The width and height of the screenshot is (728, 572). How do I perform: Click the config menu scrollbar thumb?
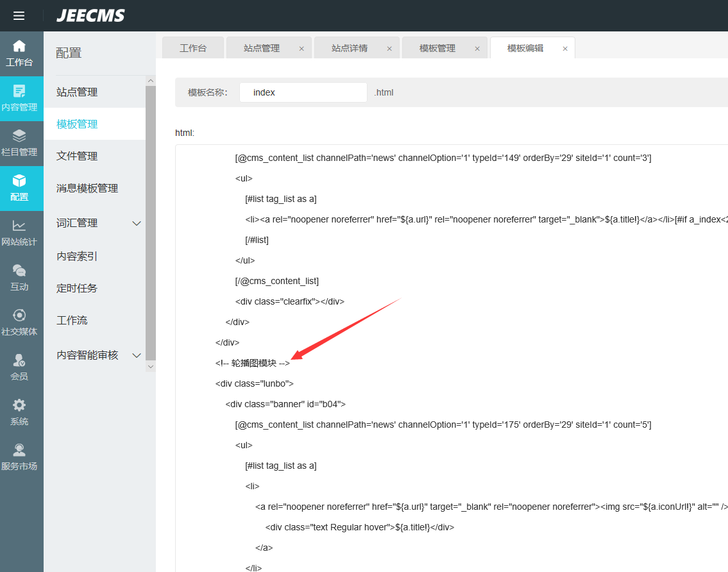(x=151, y=223)
